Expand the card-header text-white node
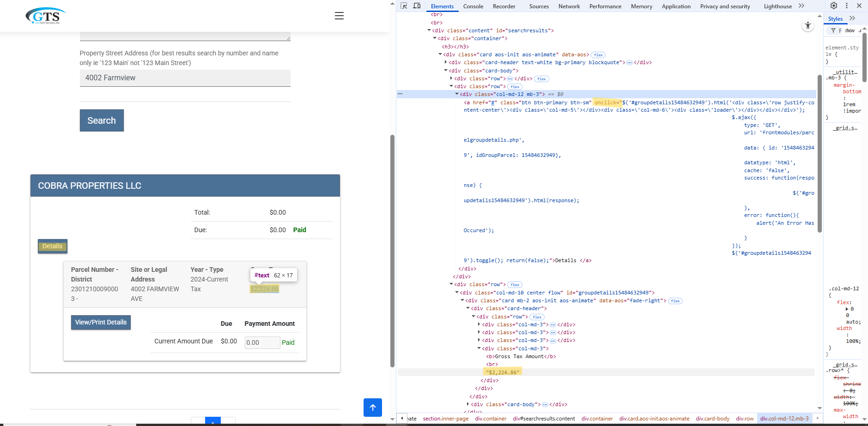The width and height of the screenshot is (868, 426). pos(446,62)
